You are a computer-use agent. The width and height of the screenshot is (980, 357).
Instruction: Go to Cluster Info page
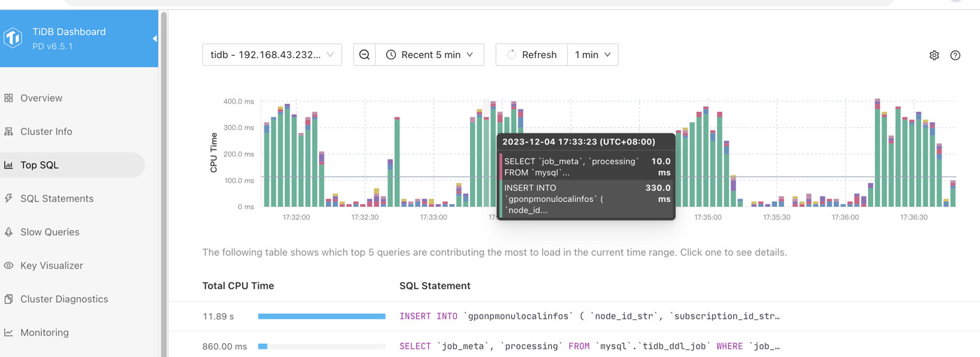click(46, 131)
